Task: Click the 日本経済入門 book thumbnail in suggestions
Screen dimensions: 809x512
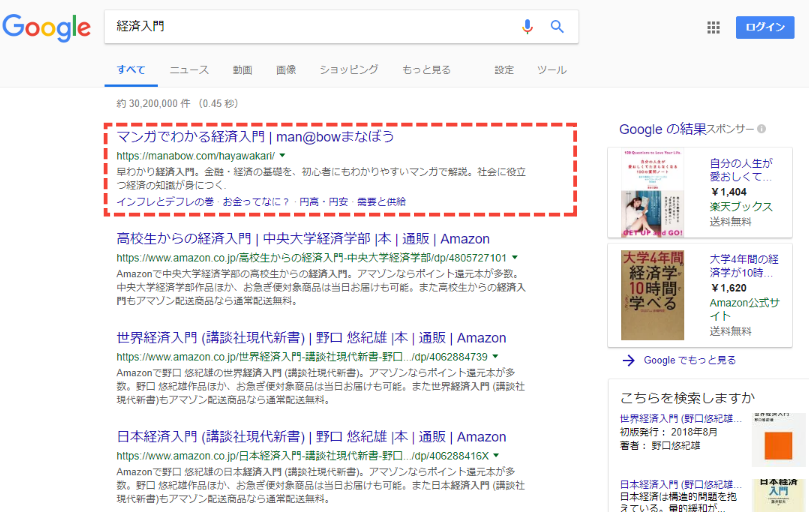Action: 778,495
